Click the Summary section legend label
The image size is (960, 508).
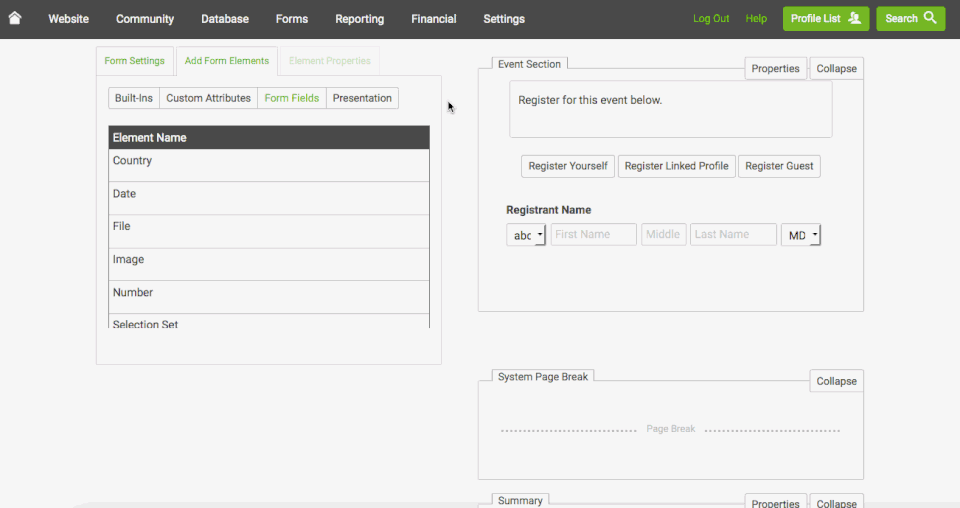pyautogui.click(x=520, y=501)
